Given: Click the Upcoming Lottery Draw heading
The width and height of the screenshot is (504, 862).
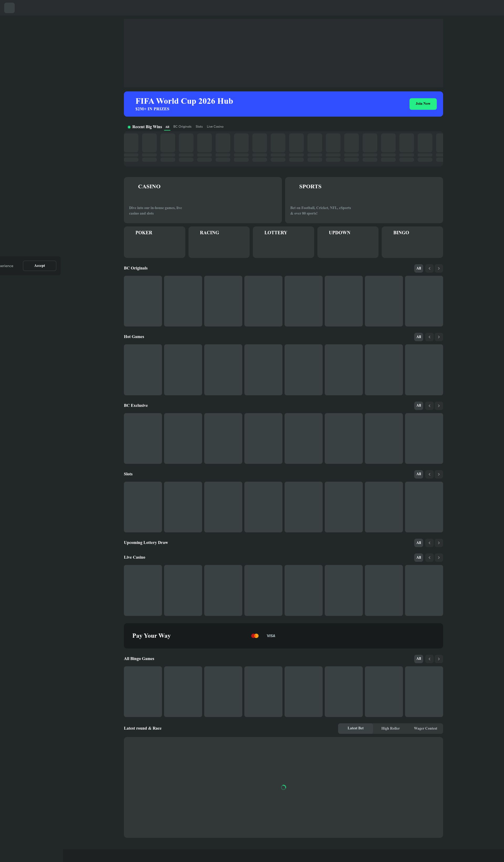Looking at the screenshot, I should coord(146,543).
